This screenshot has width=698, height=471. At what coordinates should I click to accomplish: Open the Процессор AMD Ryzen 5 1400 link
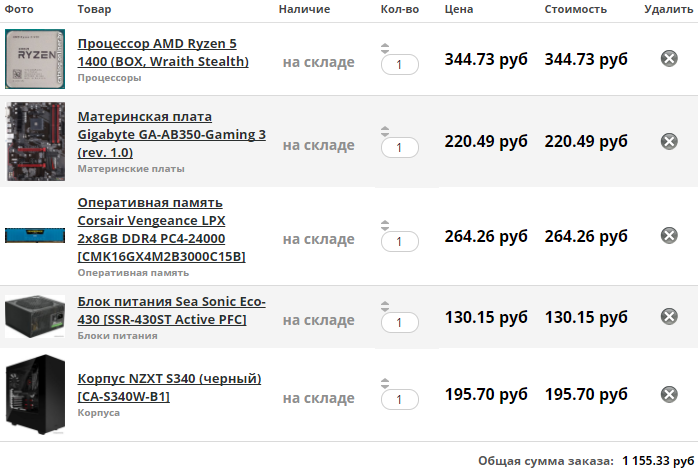163,52
